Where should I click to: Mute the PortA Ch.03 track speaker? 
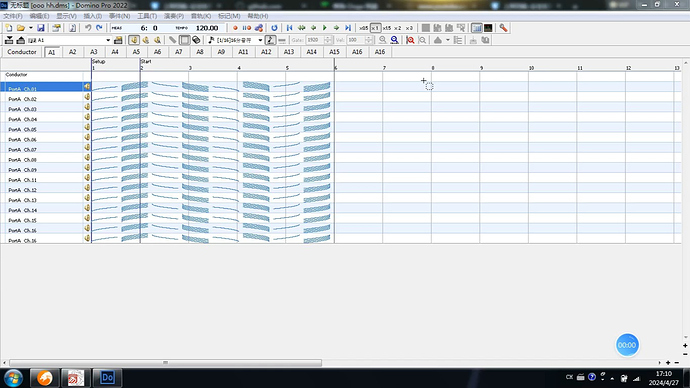tap(87, 107)
